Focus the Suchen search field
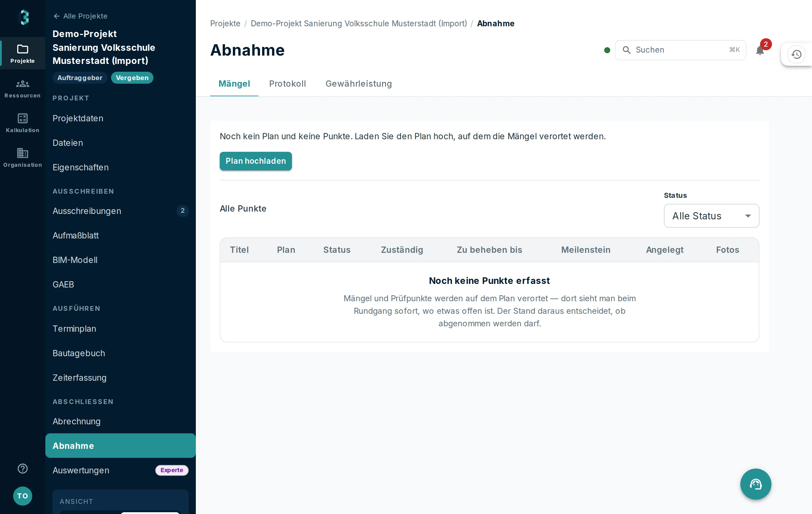Screen dimensions: 812x514 coord(680,50)
